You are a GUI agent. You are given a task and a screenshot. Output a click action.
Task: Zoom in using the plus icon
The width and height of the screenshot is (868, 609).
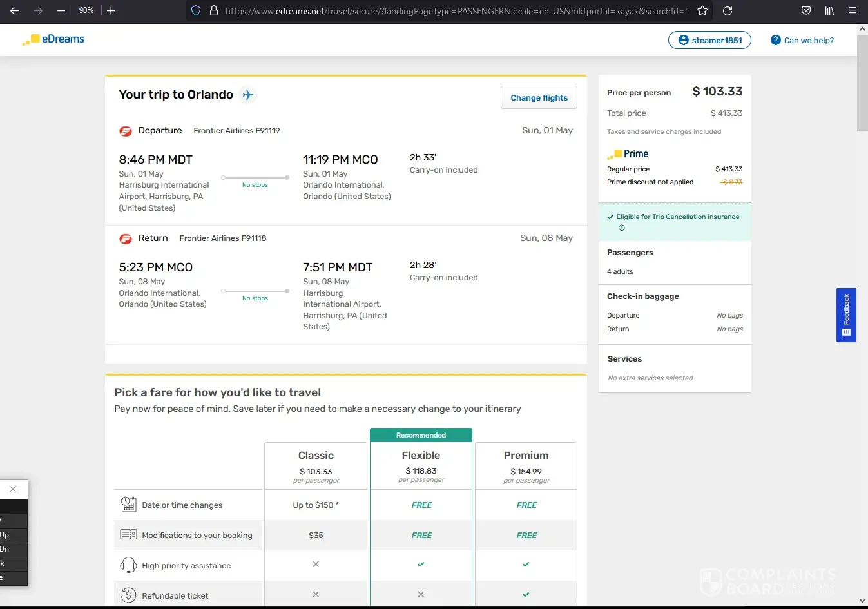[111, 10]
